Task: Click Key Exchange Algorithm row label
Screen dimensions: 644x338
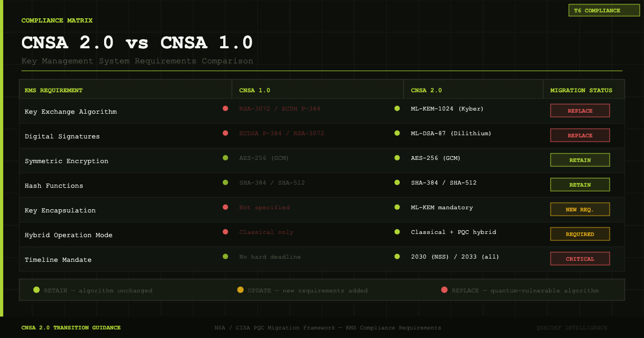Action: pos(71,112)
